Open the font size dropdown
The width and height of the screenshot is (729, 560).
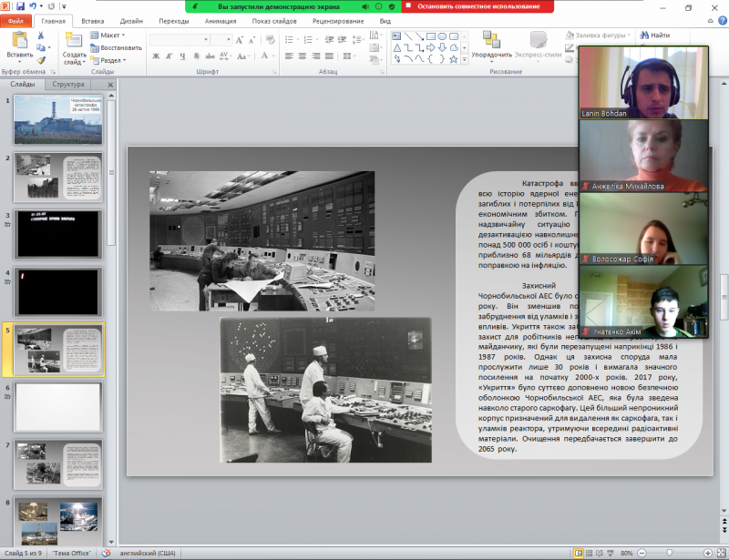[229, 39]
